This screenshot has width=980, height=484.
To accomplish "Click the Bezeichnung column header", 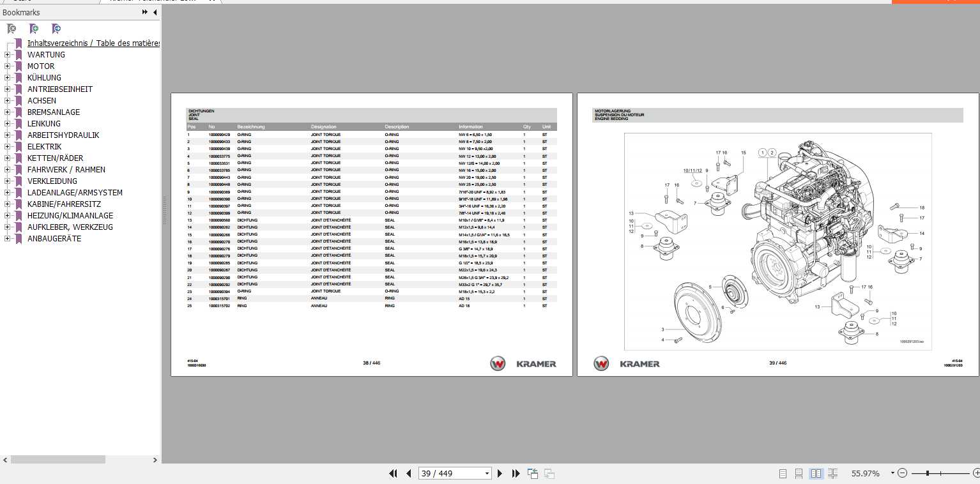I will click(x=250, y=126).
